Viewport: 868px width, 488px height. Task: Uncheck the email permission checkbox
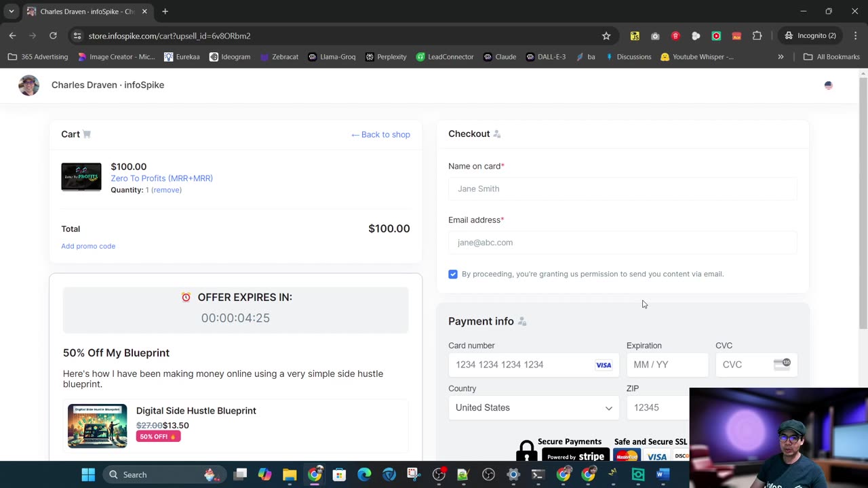[x=453, y=274]
